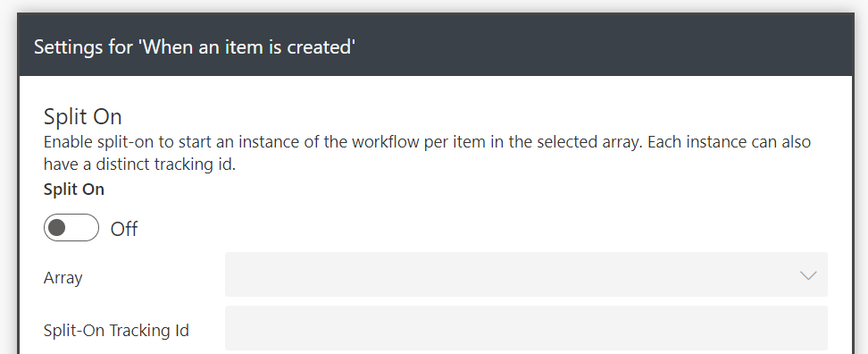This screenshot has height=354, width=868.
Task: Click the 'Off' label beside the toggle
Action: click(x=124, y=229)
